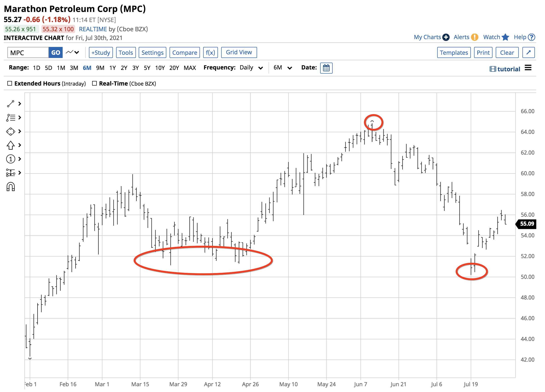545x392 pixels.
Task: Select the ellipse shape drawing tool
Action: [x=11, y=131]
